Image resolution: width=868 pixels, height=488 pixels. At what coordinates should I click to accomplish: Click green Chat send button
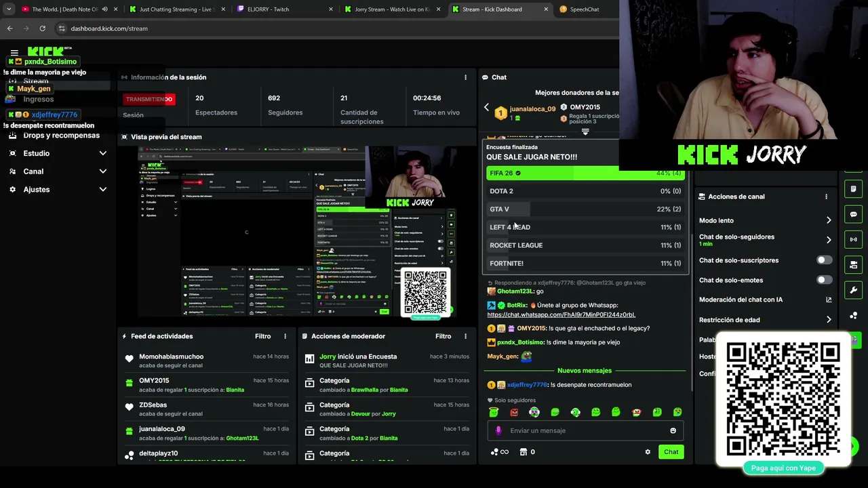point(671,452)
